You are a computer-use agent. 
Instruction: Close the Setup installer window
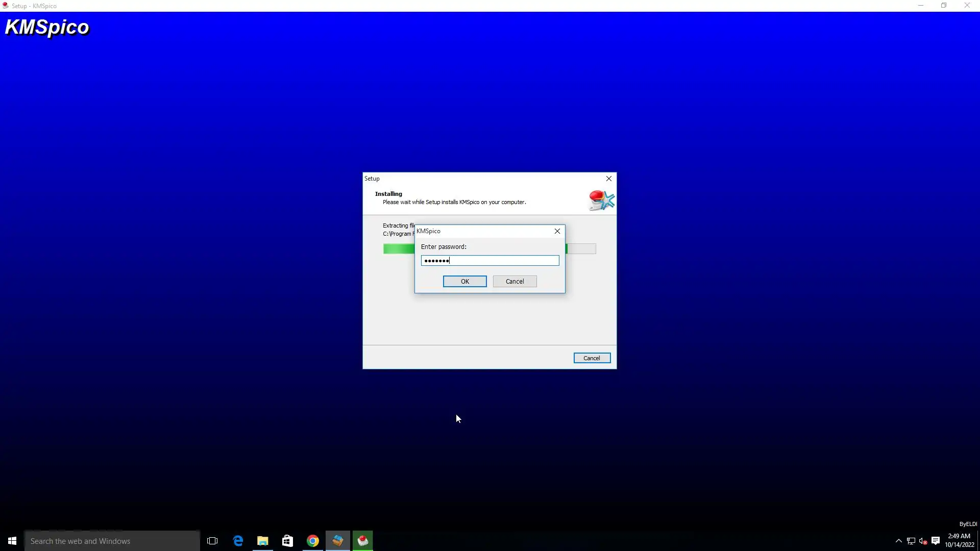[608, 179]
